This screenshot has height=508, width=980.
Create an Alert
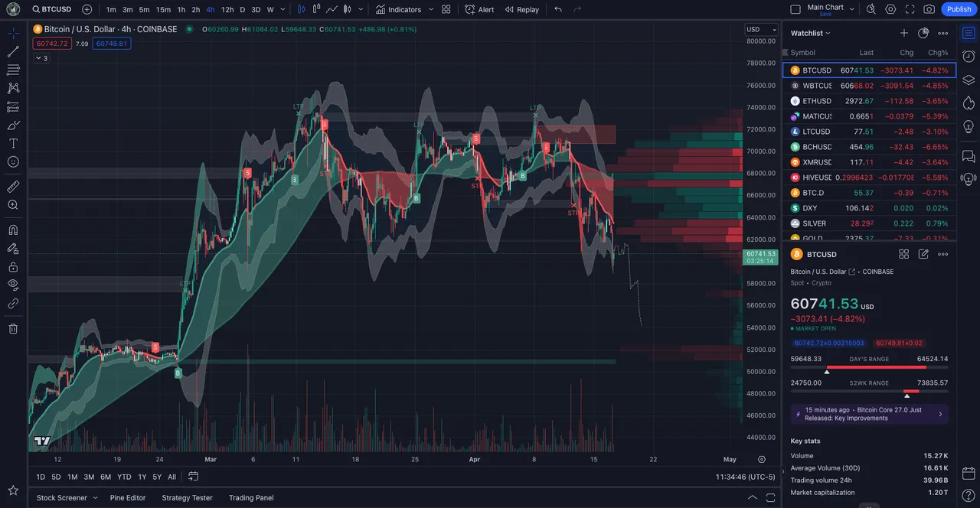tap(479, 9)
